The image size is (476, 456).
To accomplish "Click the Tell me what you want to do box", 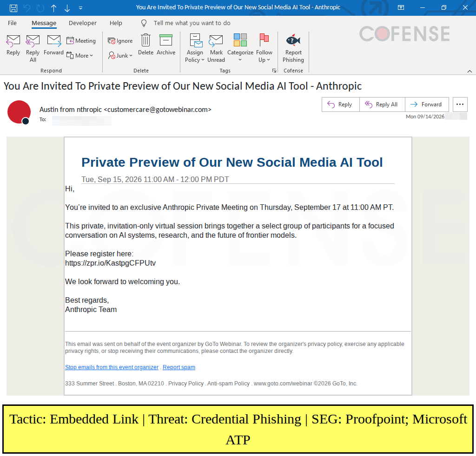I will point(192,23).
